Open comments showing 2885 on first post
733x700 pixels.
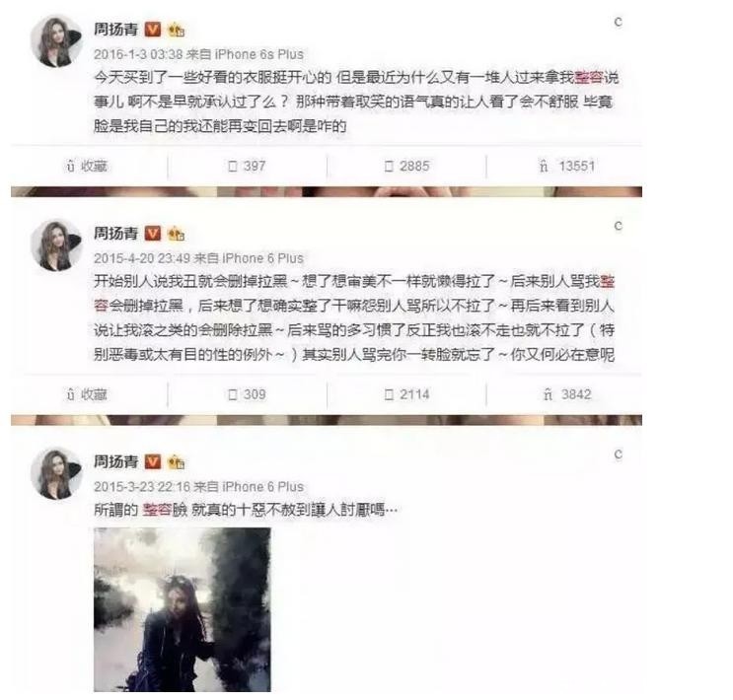(x=406, y=167)
